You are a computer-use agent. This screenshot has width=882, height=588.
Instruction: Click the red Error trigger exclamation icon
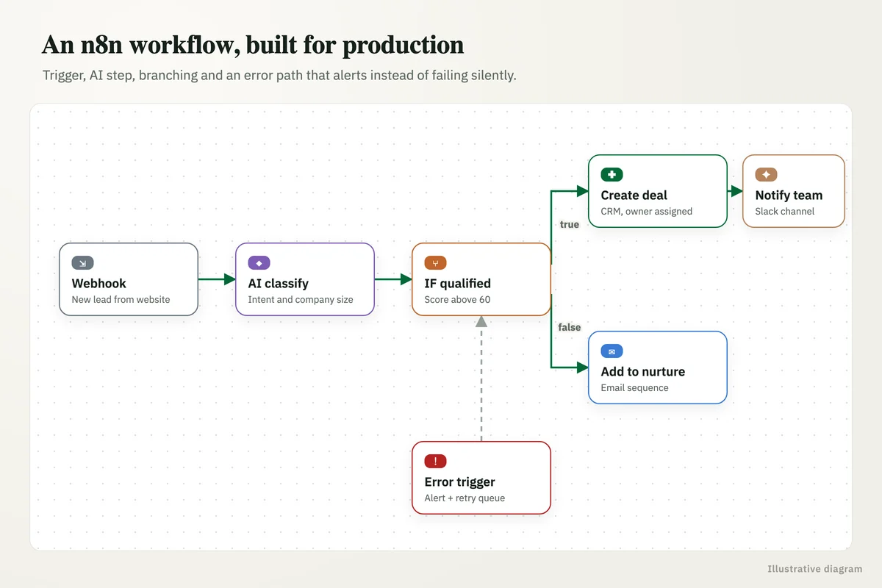point(435,461)
